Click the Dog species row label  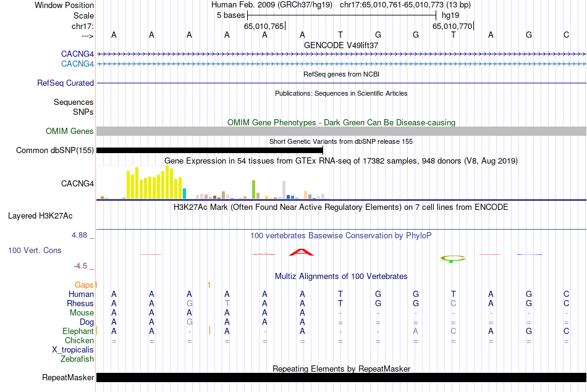coord(87,322)
